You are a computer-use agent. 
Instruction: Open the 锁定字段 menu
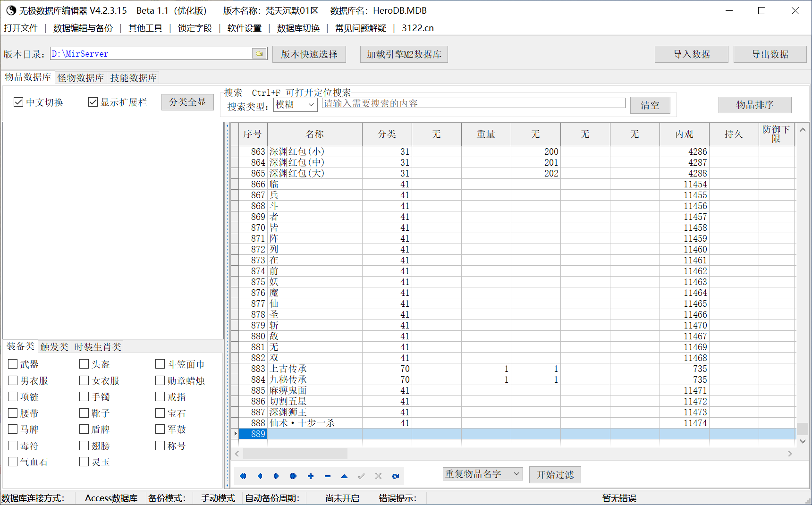[195, 28]
